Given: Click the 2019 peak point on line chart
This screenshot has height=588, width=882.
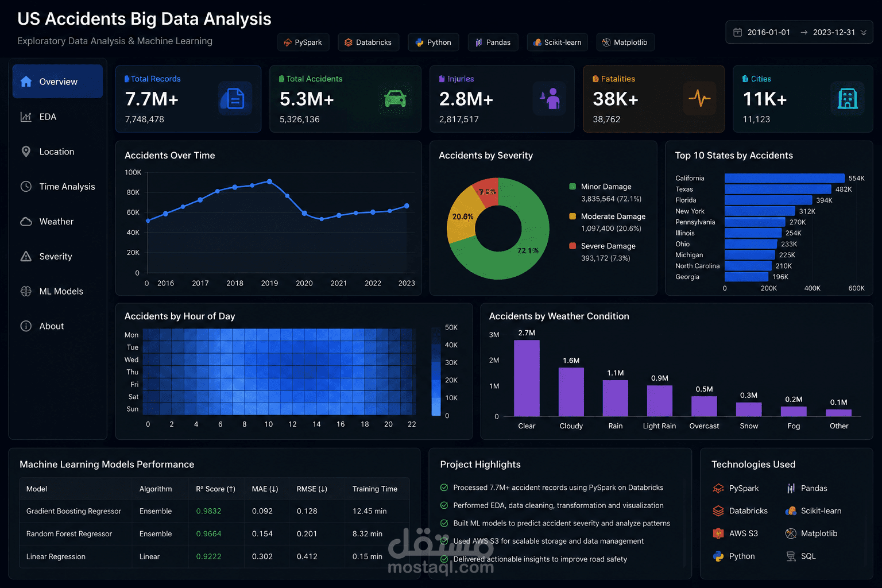Looking at the screenshot, I should 270,181.
